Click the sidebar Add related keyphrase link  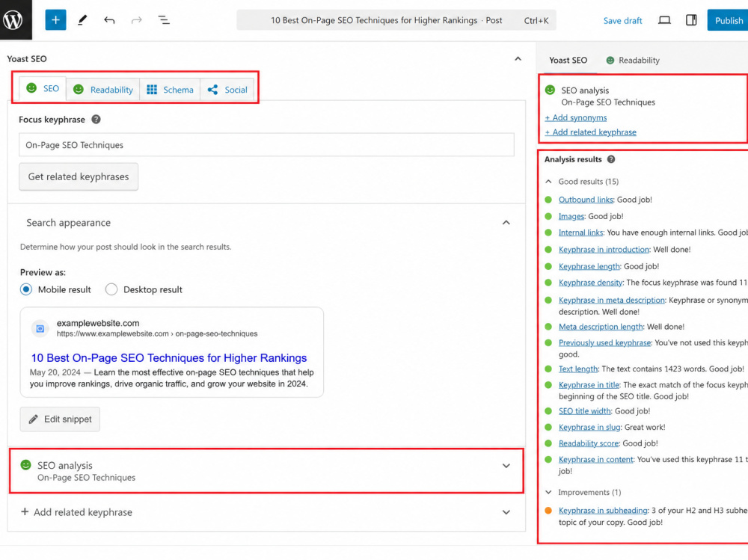pos(591,132)
